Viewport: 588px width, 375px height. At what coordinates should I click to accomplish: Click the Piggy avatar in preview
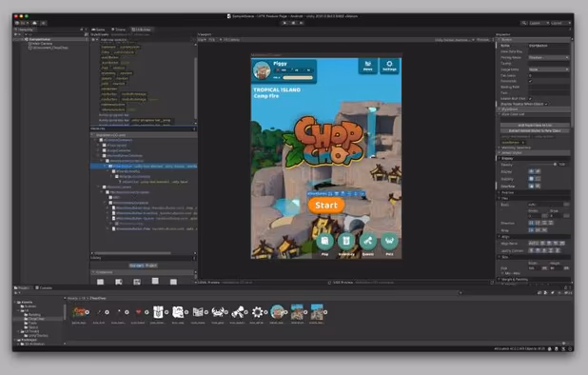point(262,70)
